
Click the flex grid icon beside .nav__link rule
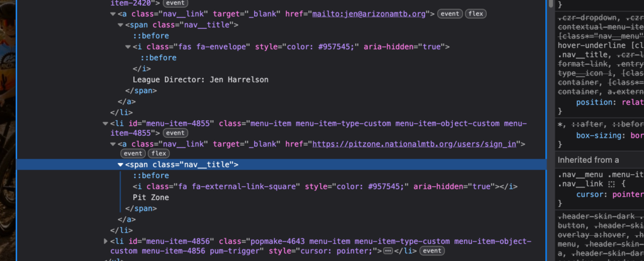(610, 184)
